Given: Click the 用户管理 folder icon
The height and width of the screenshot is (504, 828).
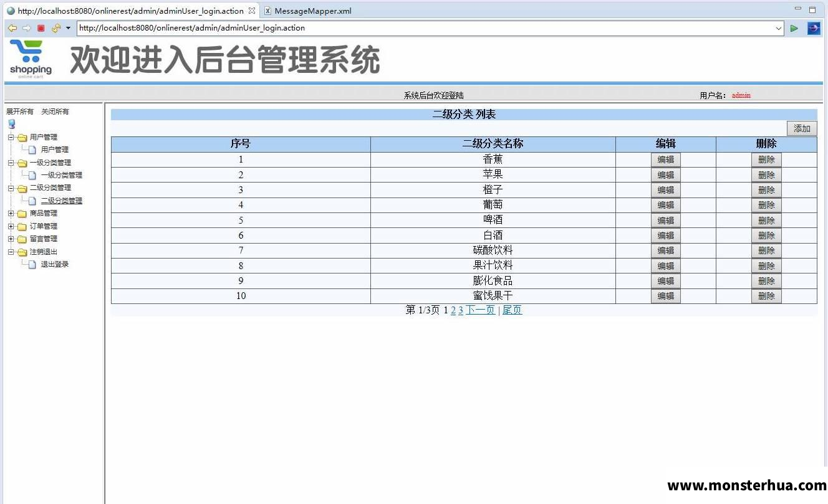Looking at the screenshot, I should pos(22,137).
